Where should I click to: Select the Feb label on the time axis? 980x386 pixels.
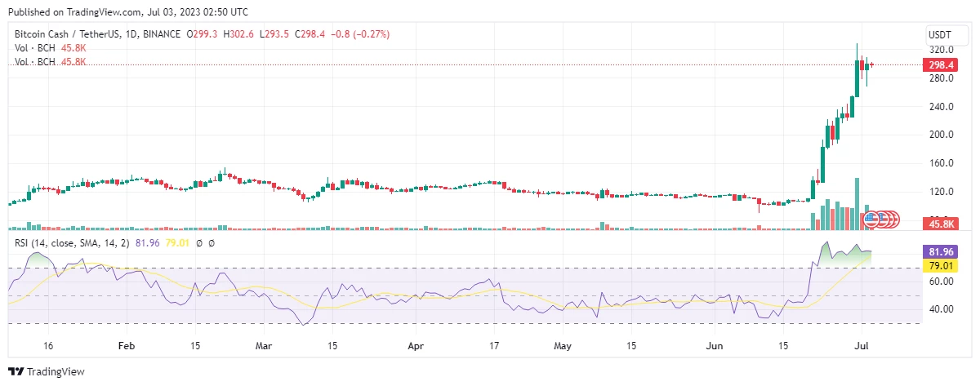(x=125, y=346)
